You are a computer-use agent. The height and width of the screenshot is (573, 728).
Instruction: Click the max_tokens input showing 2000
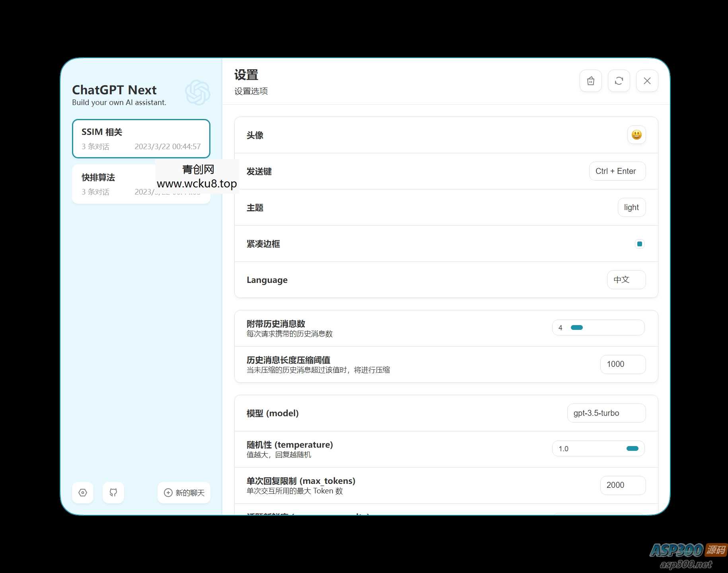point(623,485)
